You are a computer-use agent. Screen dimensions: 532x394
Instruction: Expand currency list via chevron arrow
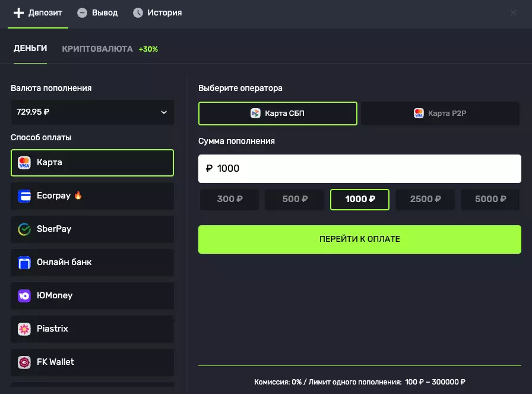164,112
